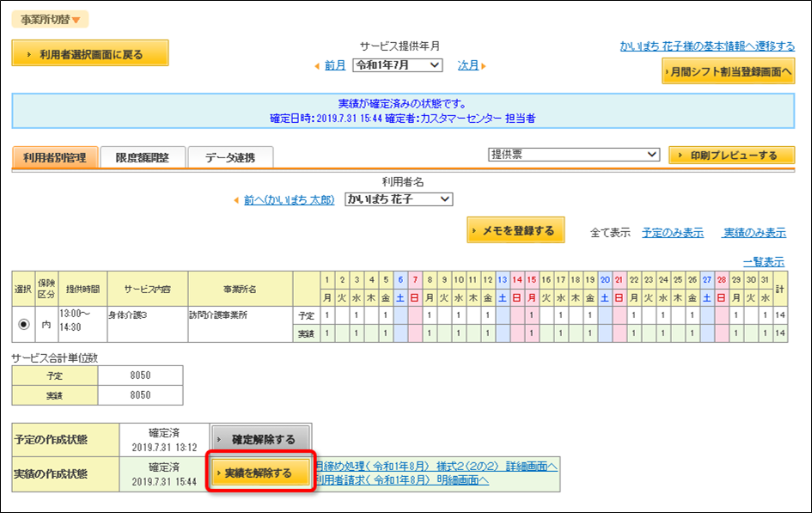Open 月締め処理(令和1年8月) 様式2 詳細画面へ link
The width and height of the screenshot is (812, 513).
436,467
